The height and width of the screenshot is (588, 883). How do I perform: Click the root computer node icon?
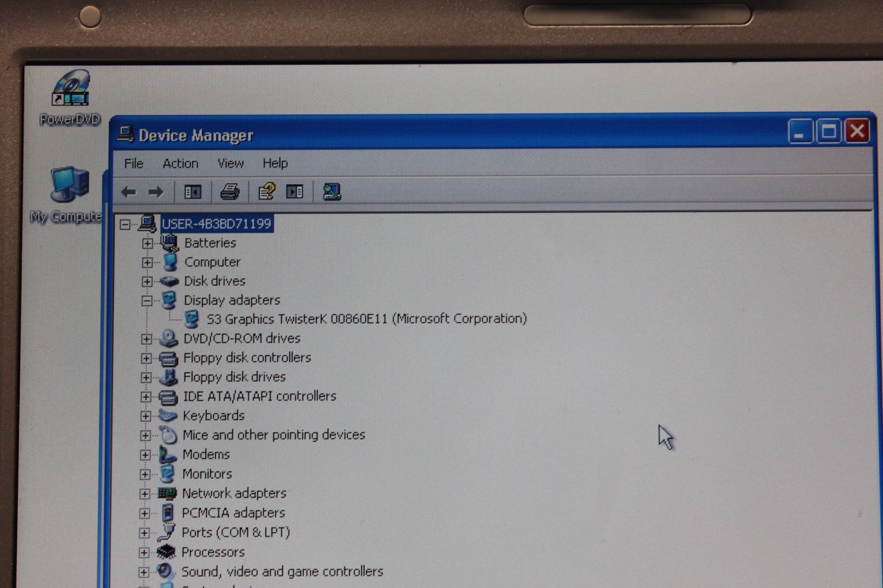[x=147, y=223]
